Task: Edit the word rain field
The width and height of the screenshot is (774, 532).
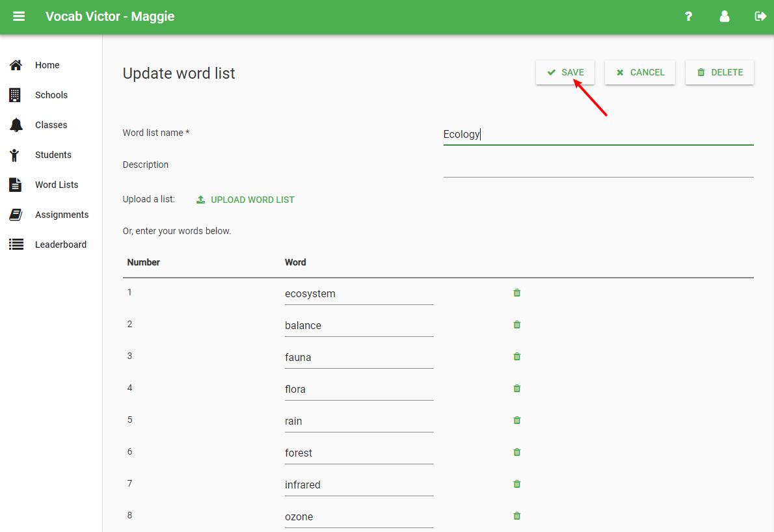Action: 359,421
